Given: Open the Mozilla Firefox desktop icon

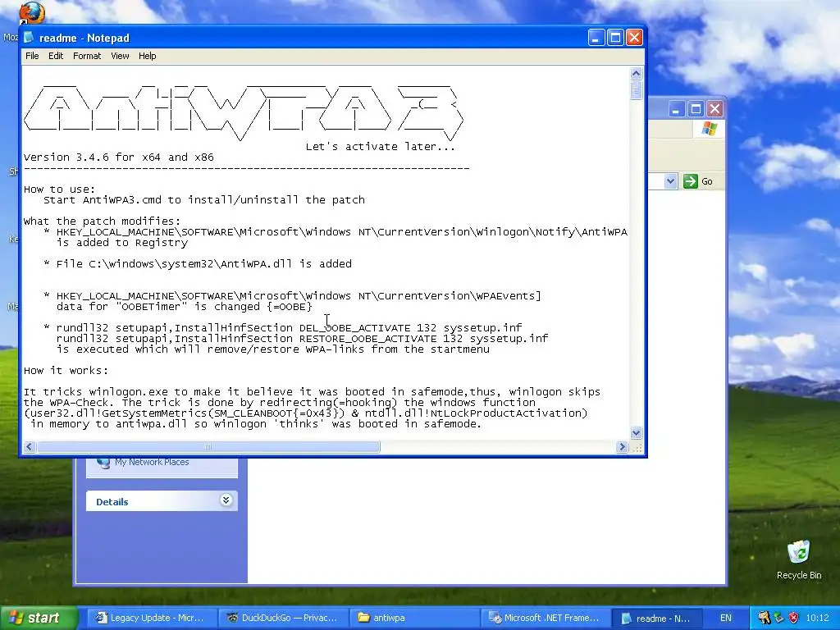Looking at the screenshot, I should pyautogui.click(x=31, y=13).
